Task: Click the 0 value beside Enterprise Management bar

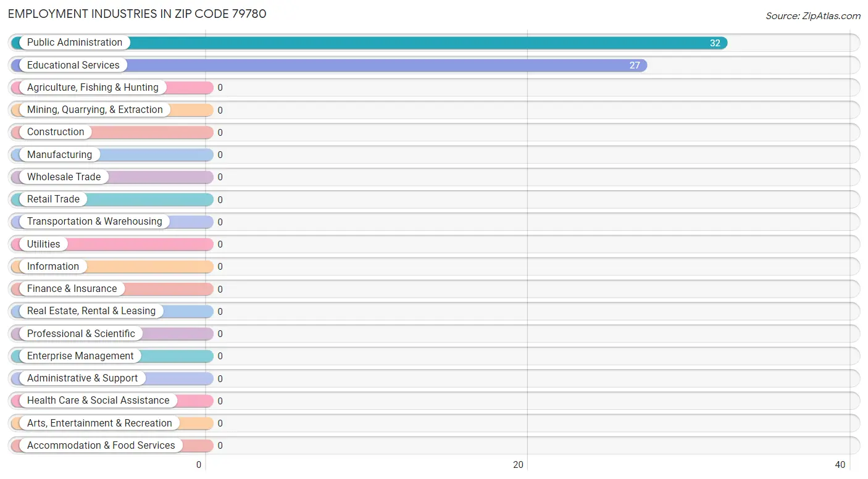Action: (220, 356)
